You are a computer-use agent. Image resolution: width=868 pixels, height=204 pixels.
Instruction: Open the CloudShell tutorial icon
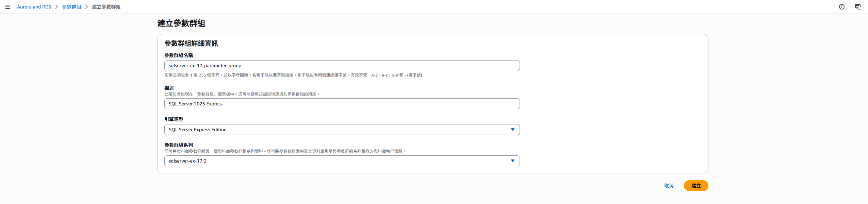point(857,7)
